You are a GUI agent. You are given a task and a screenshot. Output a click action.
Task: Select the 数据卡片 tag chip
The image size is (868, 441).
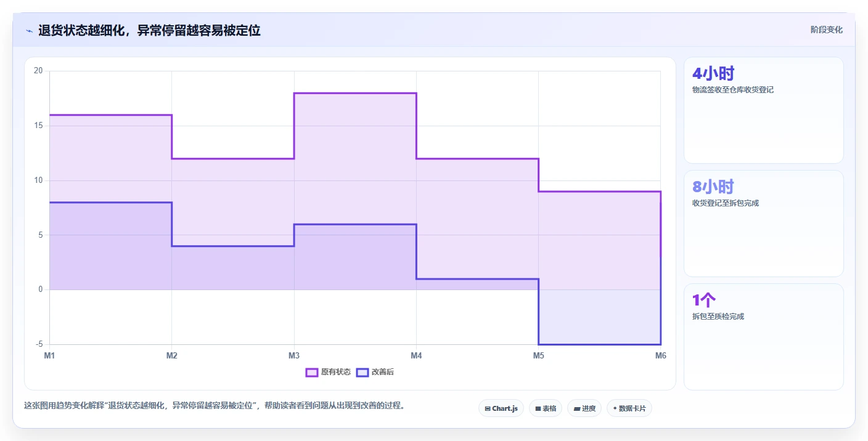(x=629, y=408)
